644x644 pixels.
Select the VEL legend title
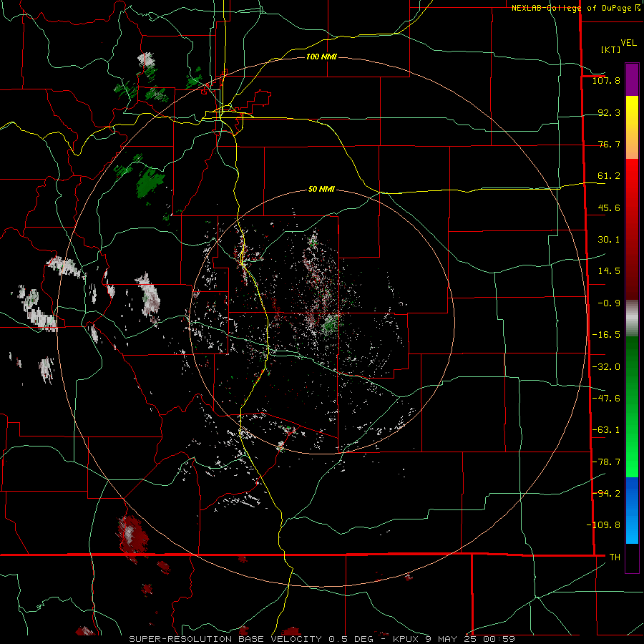pyautogui.click(x=628, y=43)
